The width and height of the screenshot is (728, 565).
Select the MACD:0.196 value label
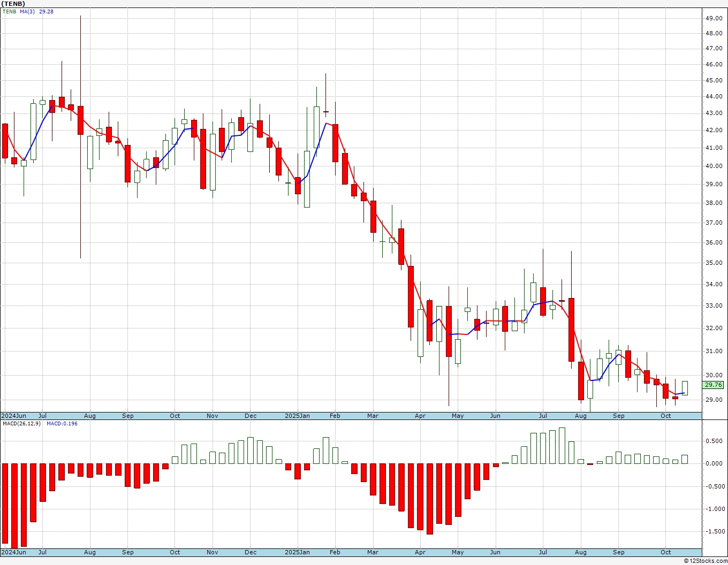62,423
